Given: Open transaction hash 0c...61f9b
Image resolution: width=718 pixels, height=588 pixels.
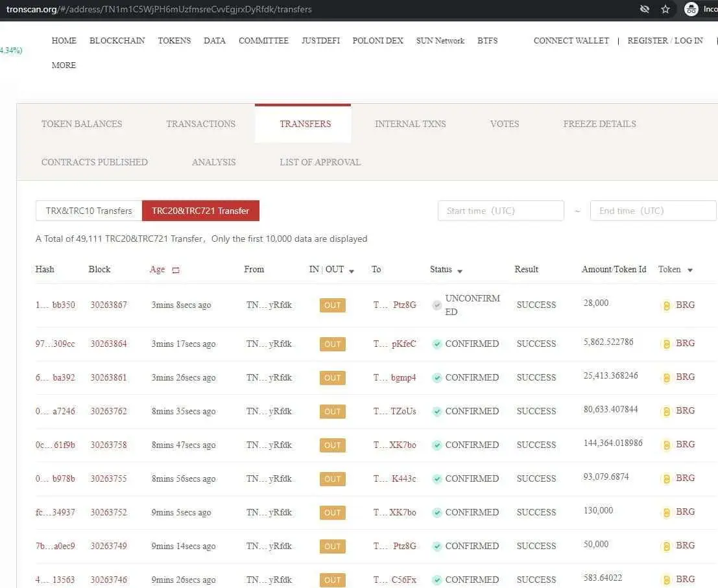Looking at the screenshot, I should (55, 445).
